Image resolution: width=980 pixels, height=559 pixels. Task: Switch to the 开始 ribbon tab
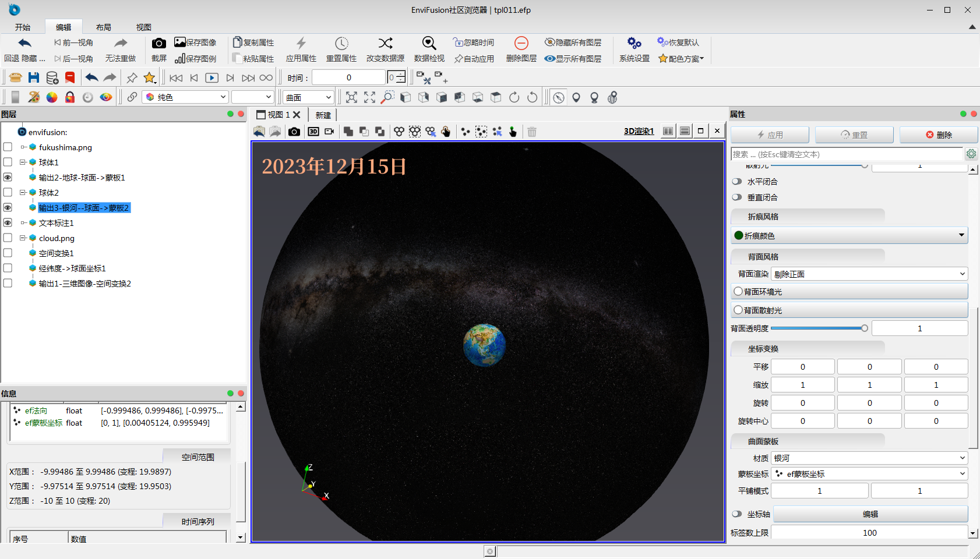click(x=23, y=27)
